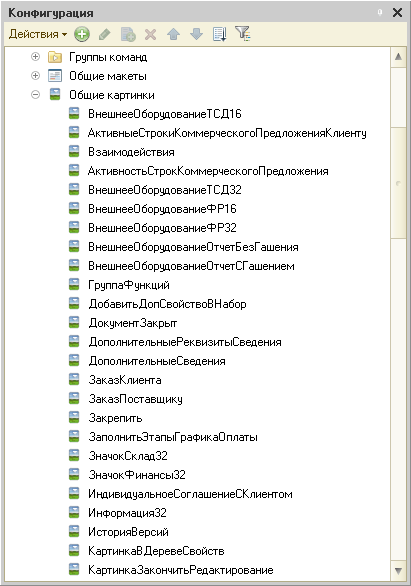Click the Move Down arrow icon
This screenshot has width=411, height=586.
[x=197, y=34]
